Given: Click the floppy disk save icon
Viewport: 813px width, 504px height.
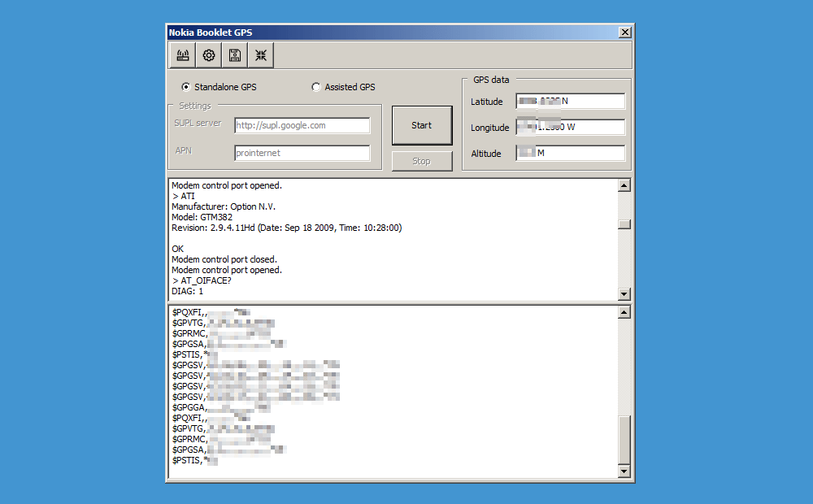Looking at the screenshot, I should point(235,55).
